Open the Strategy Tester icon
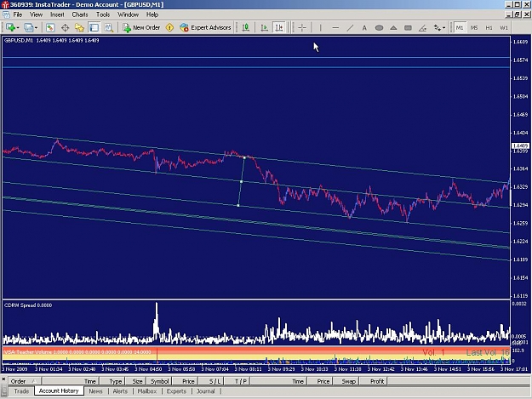Viewport: 532px width, 399px height. point(109,27)
